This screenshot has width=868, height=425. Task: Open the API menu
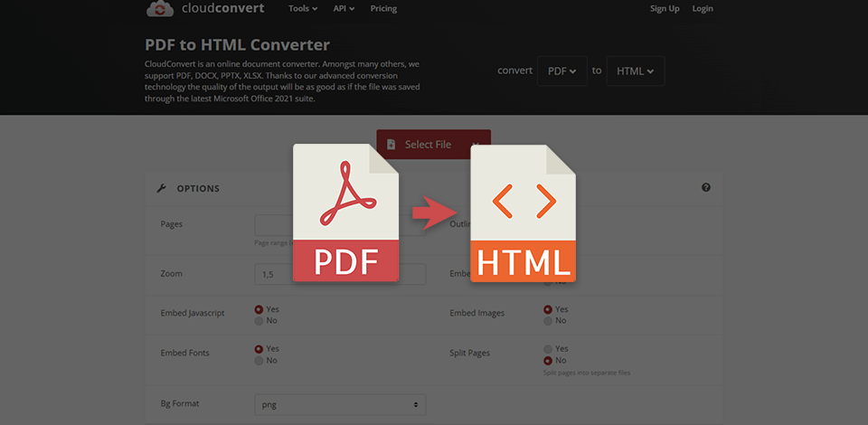pos(344,8)
